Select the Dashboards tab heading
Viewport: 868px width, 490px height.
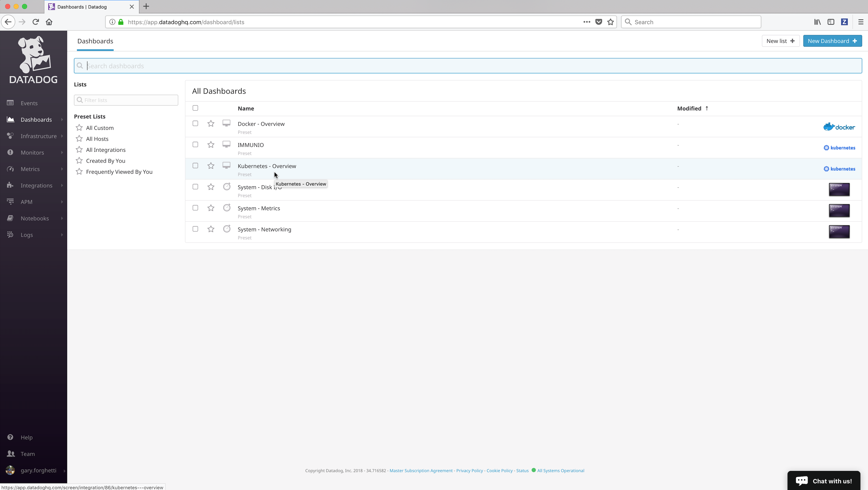point(95,41)
